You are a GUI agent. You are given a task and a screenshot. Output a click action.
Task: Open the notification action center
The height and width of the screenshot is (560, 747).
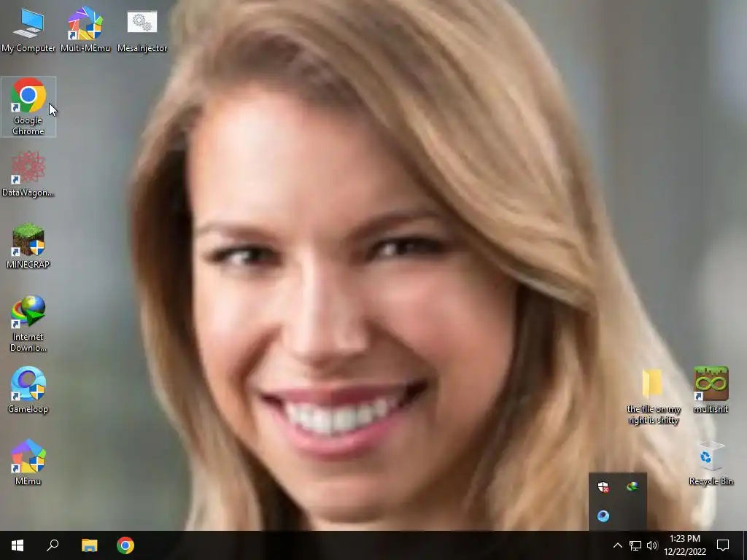coord(723,545)
